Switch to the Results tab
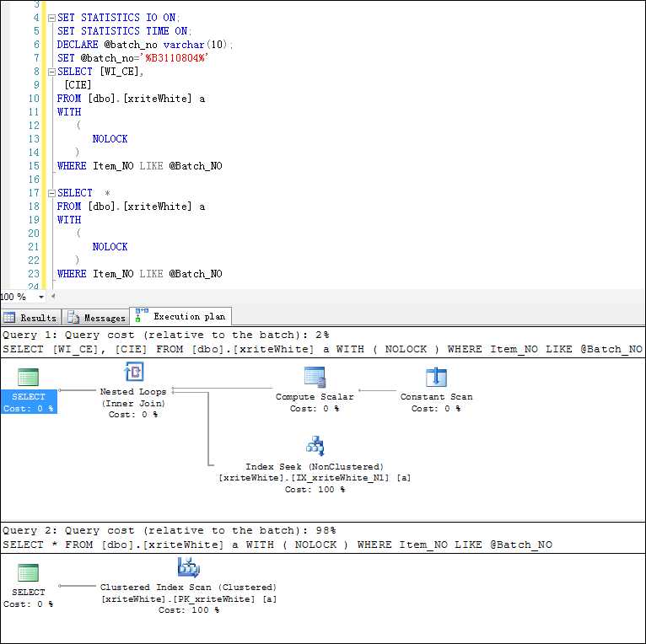This screenshot has width=646, height=644. click(30, 318)
